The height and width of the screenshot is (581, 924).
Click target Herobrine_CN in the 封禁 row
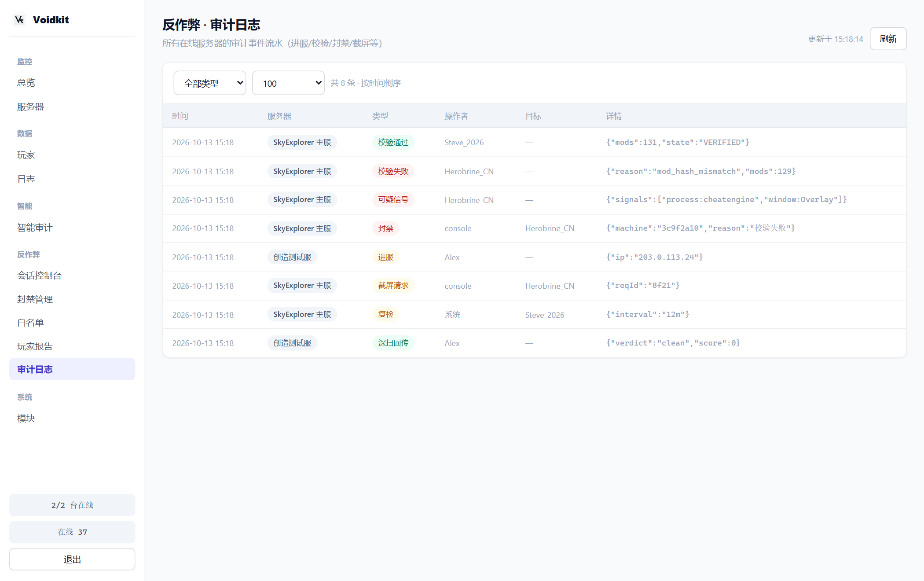[550, 228]
